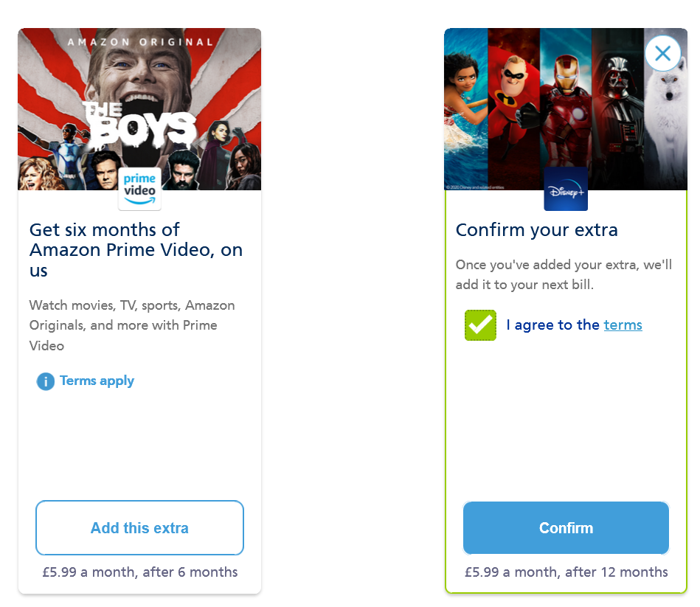The width and height of the screenshot is (700, 607).
Task: Click the Prime Video description paragraph
Action: tap(133, 325)
